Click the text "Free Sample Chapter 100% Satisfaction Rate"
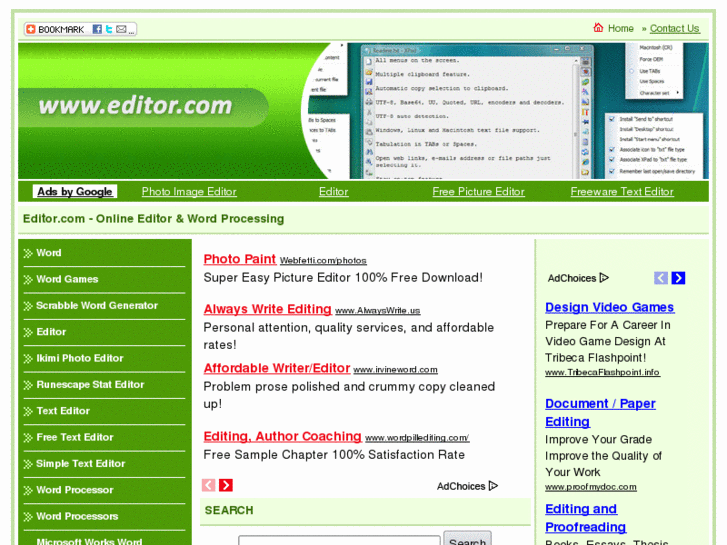The image size is (727, 545). pyautogui.click(x=334, y=455)
